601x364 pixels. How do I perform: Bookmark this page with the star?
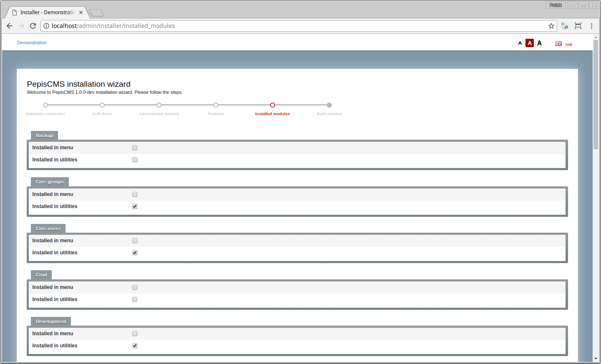tap(551, 26)
